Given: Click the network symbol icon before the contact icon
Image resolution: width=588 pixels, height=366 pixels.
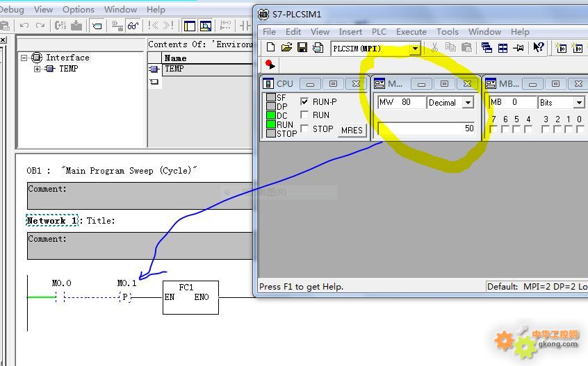Looking at the screenshot, I should click(x=225, y=25).
